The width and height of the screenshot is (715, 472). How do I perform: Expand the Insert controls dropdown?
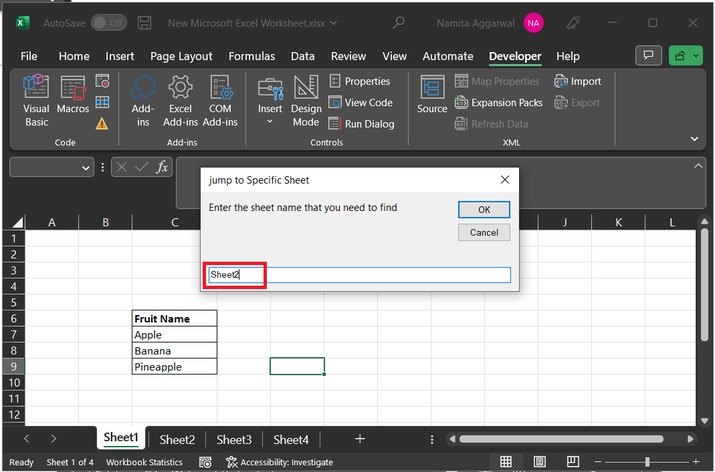[269, 122]
